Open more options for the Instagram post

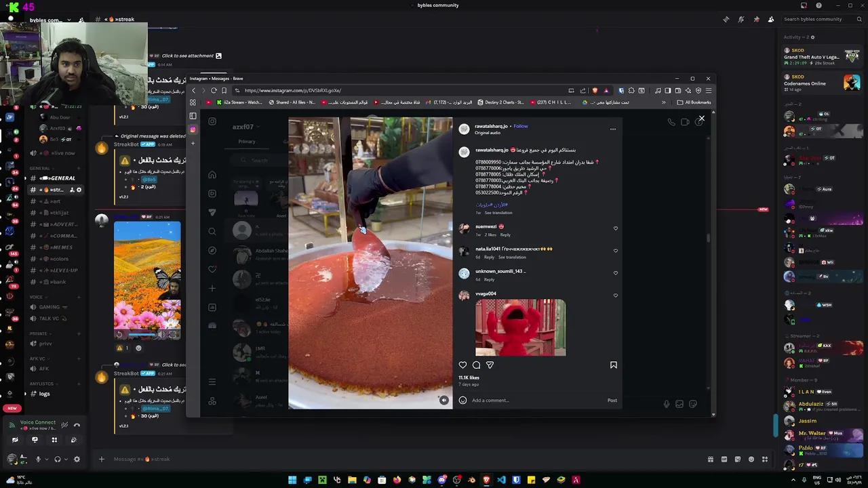[612, 129]
